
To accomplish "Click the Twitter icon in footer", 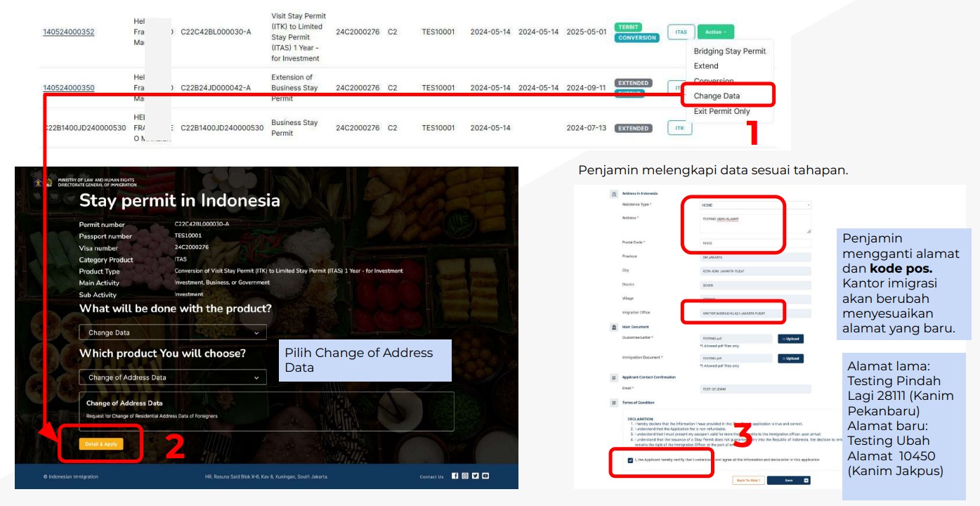I will coord(476,476).
